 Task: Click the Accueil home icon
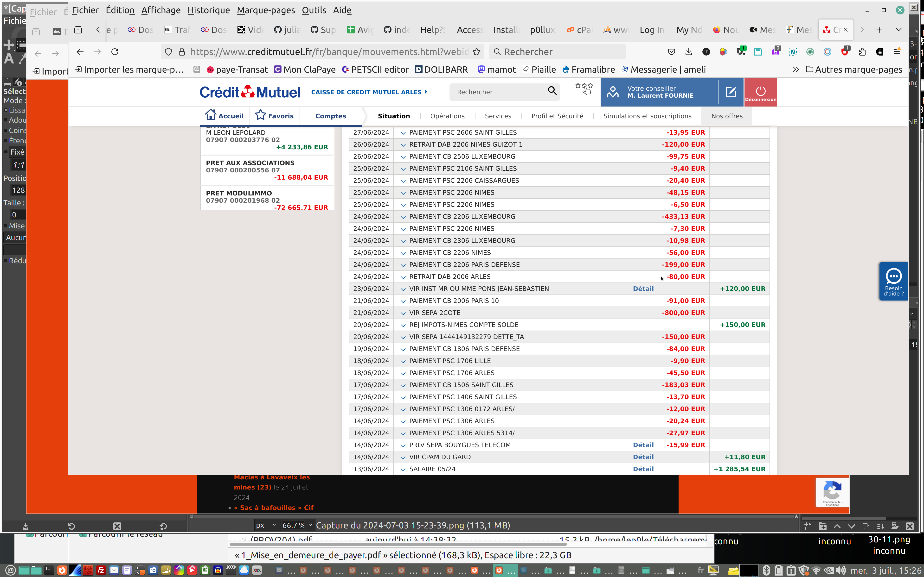coord(211,115)
